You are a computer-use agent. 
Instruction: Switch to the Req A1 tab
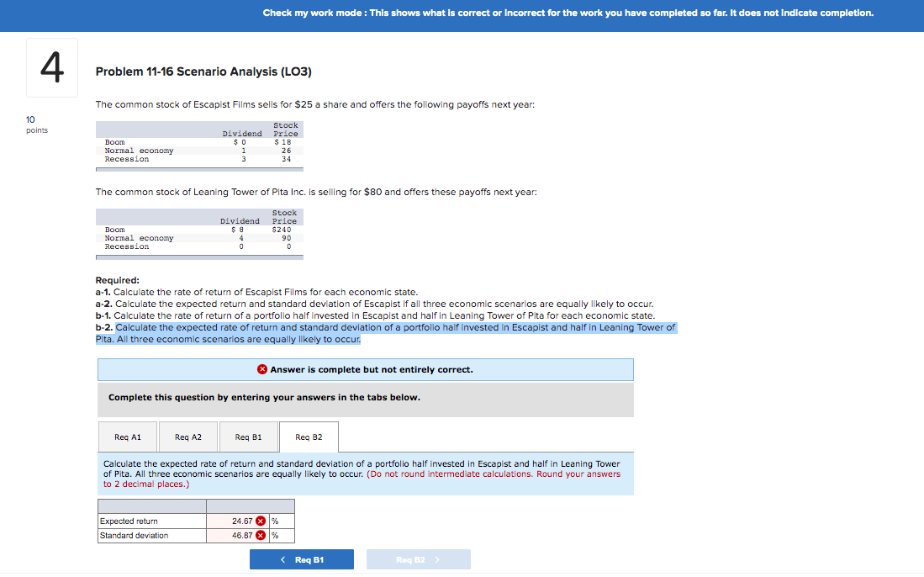[x=127, y=437]
